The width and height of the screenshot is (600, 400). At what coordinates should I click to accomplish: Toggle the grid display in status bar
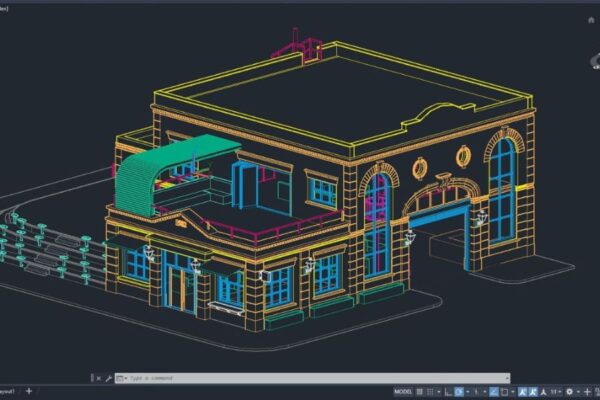[420, 392]
